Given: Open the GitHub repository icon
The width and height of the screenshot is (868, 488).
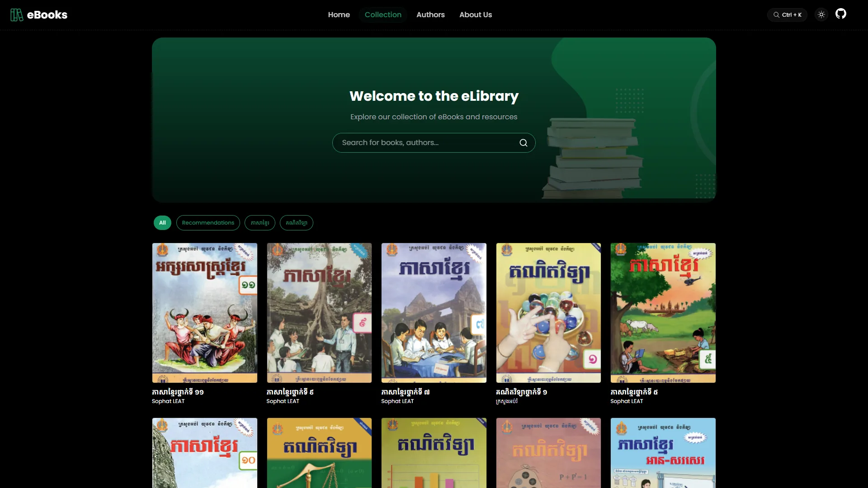Looking at the screenshot, I should pyautogui.click(x=840, y=14).
